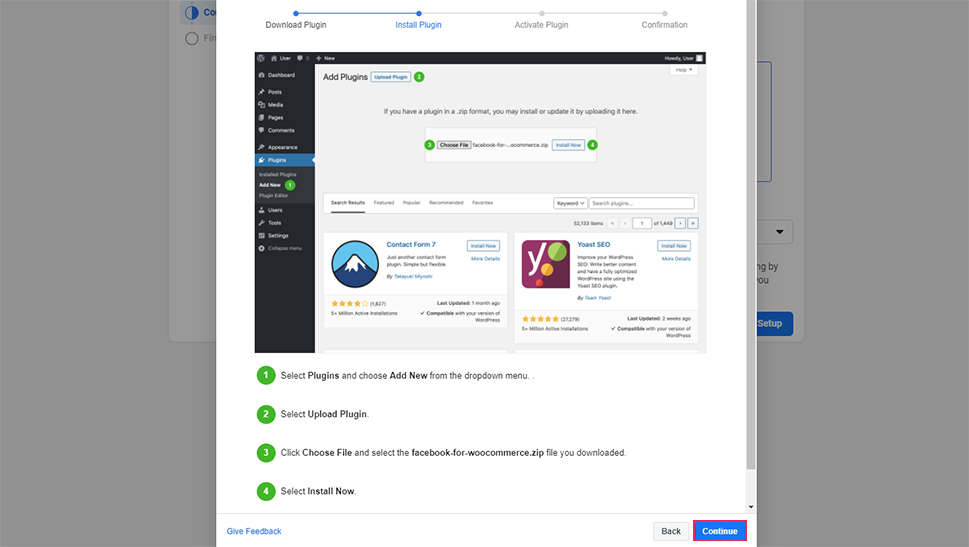Install Yoast SEO with Install Now
Screen dimensions: 969x547
pos(674,245)
